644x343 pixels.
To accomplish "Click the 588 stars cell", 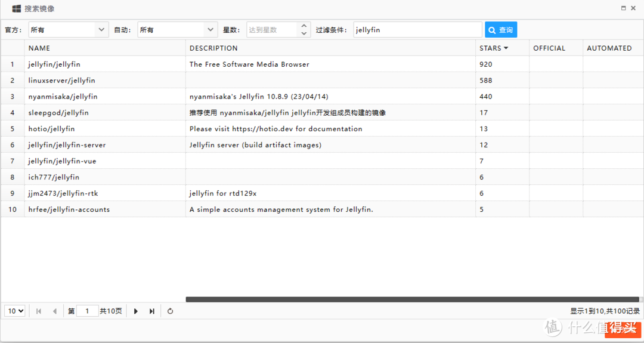I will [x=502, y=80].
